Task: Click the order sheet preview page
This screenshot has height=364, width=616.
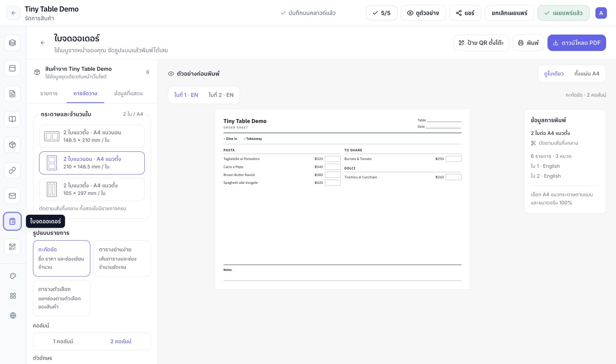Action: coord(342,199)
